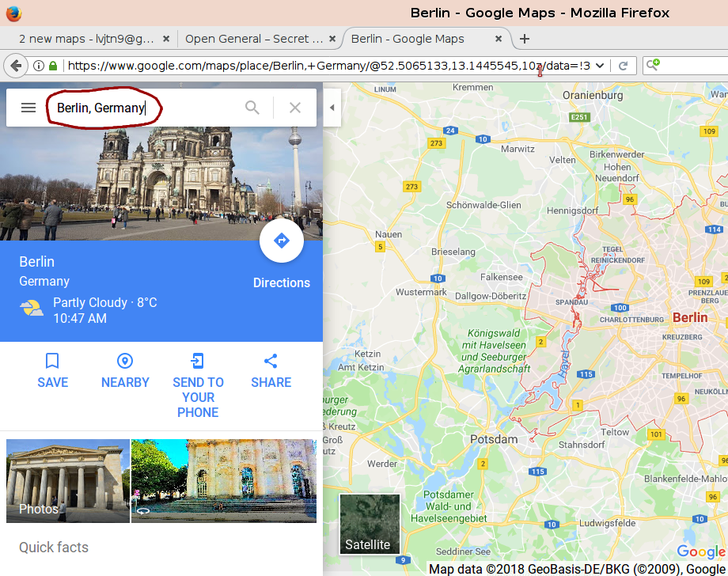The image size is (728, 576).
Task: Click the round Directions arrow button
Action: 282,241
